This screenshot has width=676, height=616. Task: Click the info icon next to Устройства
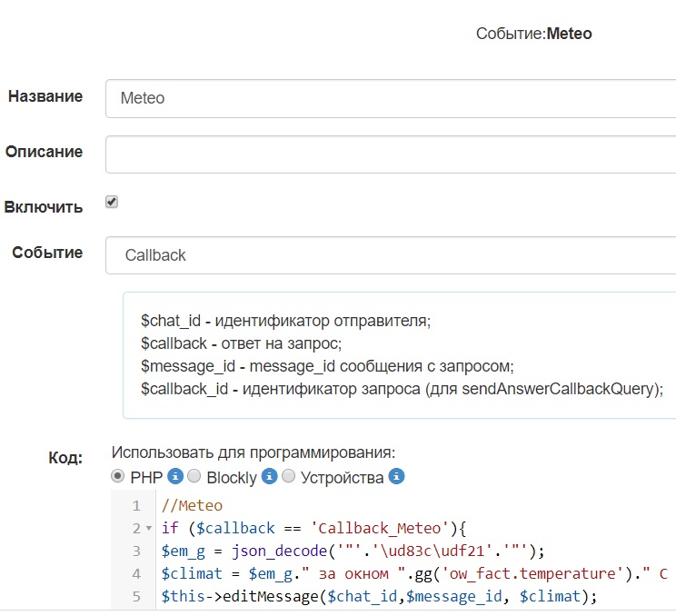pos(396,476)
